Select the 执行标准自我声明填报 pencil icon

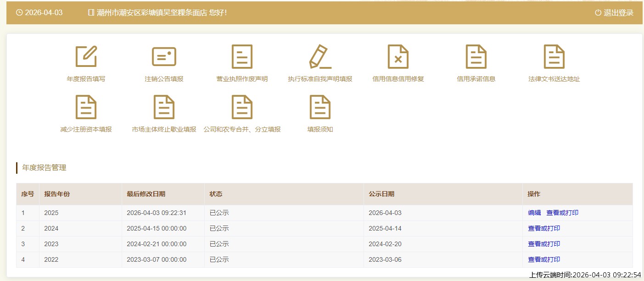click(320, 57)
